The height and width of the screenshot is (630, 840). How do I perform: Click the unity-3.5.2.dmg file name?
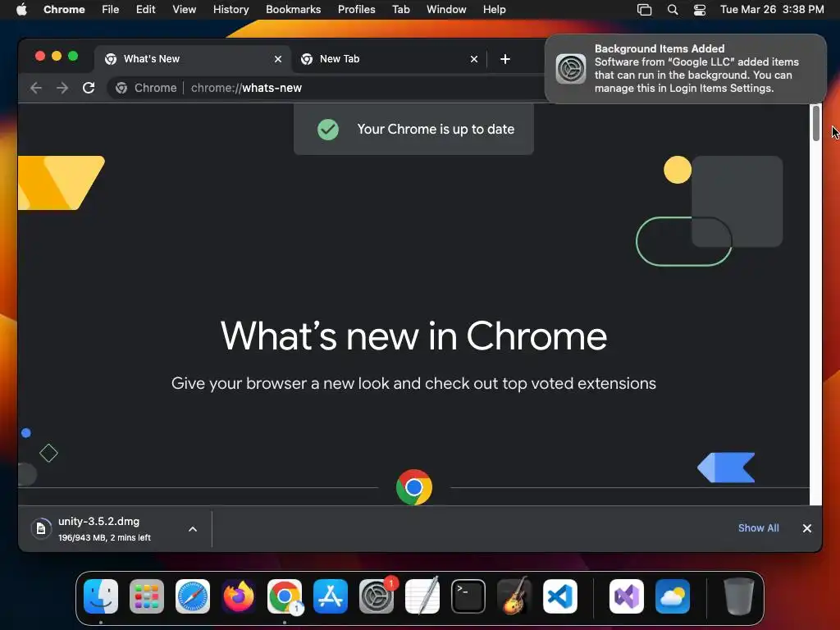(x=98, y=521)
